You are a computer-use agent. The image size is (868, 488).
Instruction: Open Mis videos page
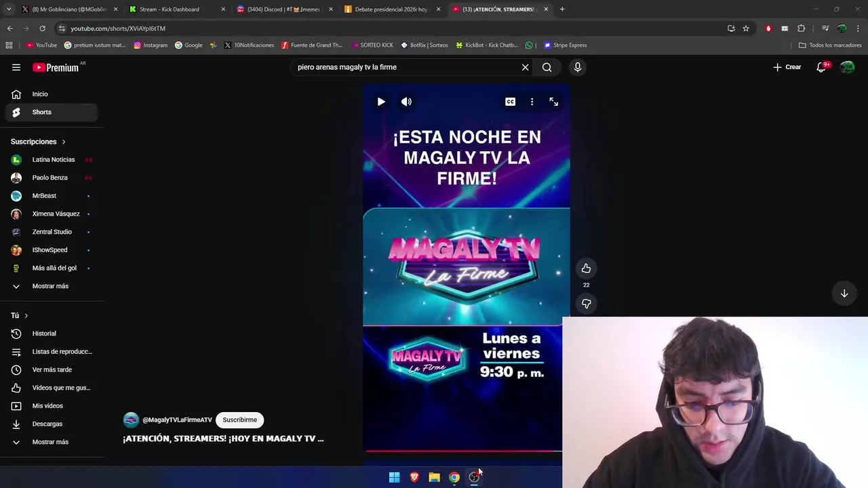click(x=51, y=406)
